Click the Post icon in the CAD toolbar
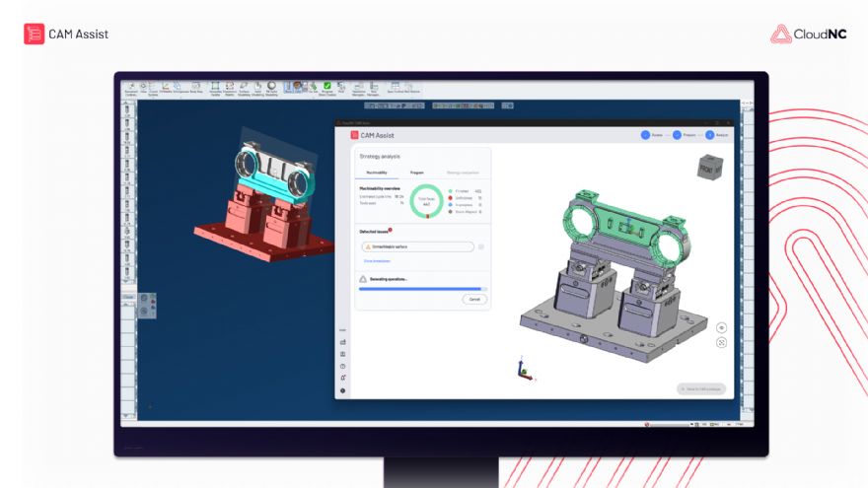 [341, 88]
